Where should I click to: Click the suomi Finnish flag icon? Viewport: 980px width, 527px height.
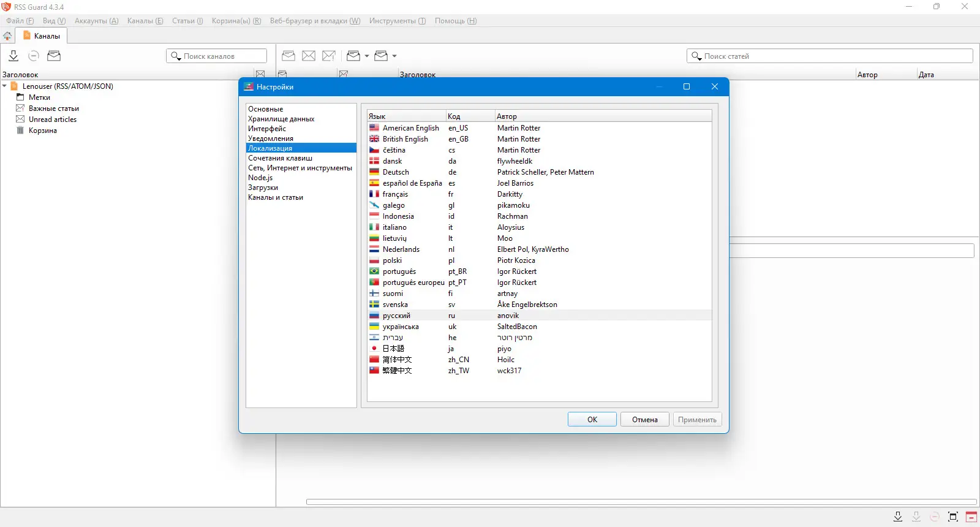tap(374, 294)
